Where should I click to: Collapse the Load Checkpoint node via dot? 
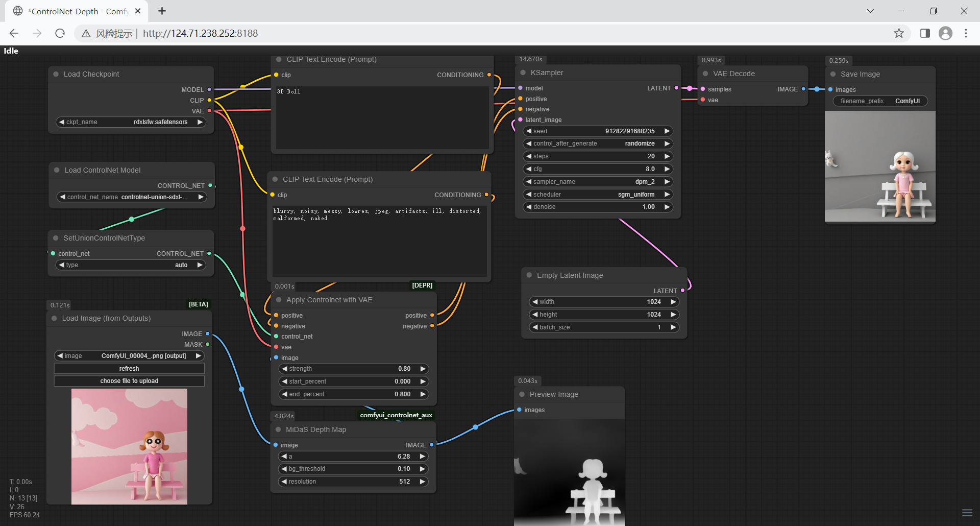[x=56, y=74]
